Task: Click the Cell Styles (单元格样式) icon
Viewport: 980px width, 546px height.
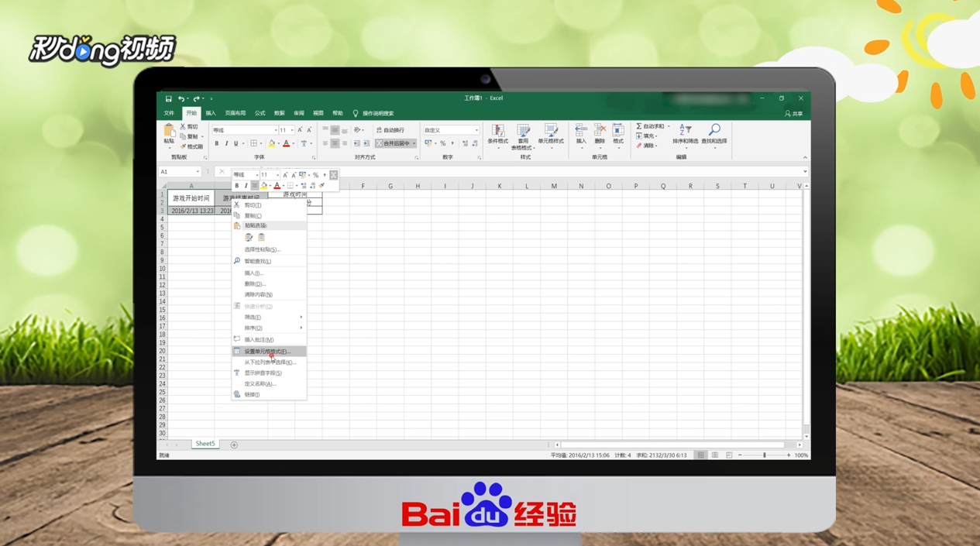Action: 551,130
